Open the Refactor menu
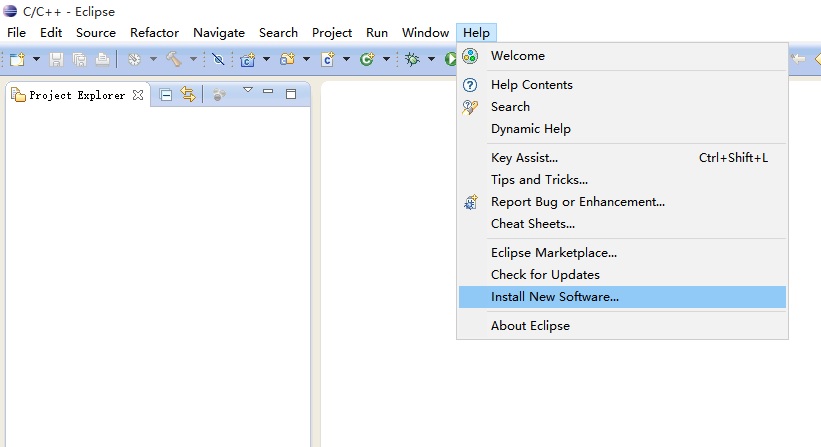Viewport: 821px width, 447px height. [154, 32]
